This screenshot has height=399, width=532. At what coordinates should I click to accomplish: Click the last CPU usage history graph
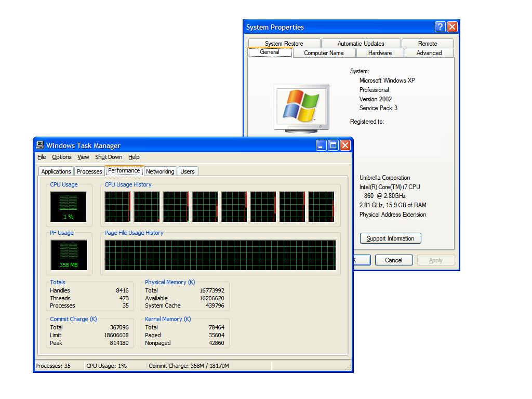pyautogui.click(x=321, y=207)
